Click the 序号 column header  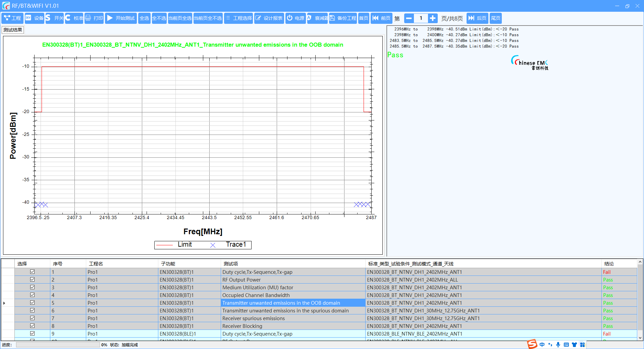[x=68, y=264]
